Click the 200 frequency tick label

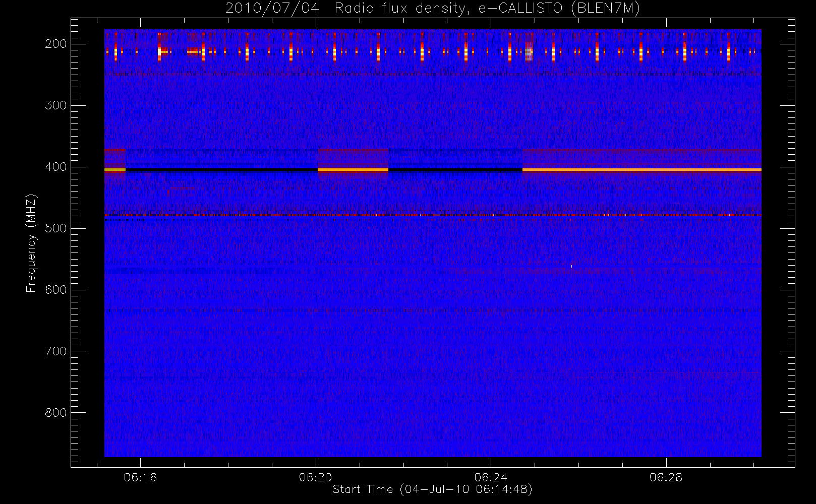point(56,44)
